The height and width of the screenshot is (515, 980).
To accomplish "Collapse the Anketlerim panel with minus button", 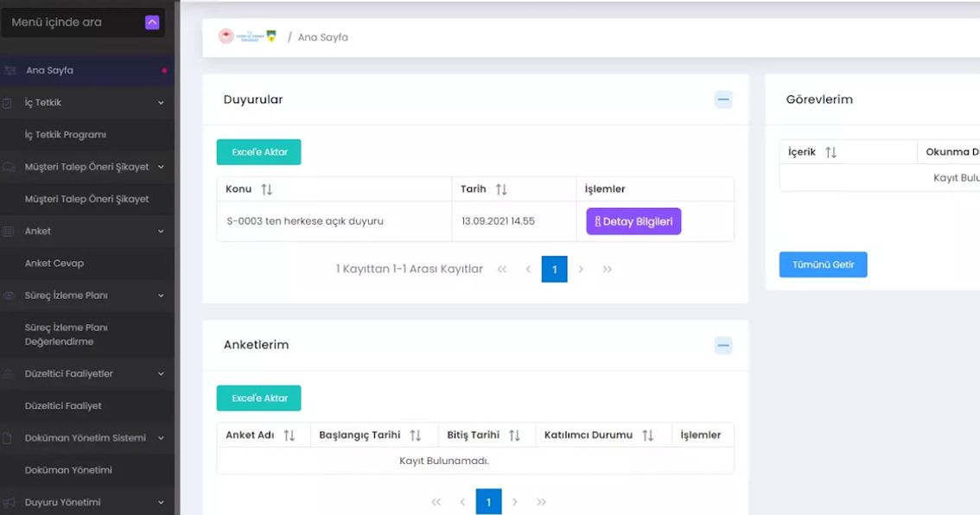I will point(723,345).
